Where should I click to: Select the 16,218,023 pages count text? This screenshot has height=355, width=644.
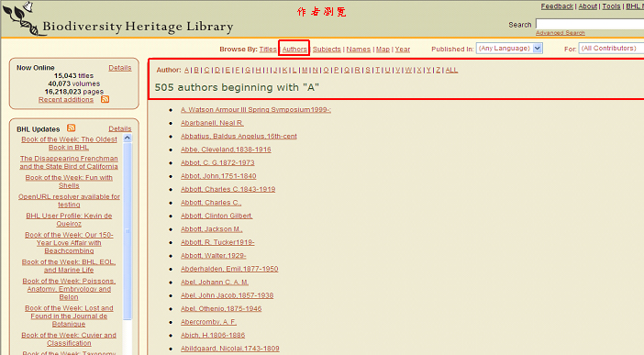coord(74,92)
